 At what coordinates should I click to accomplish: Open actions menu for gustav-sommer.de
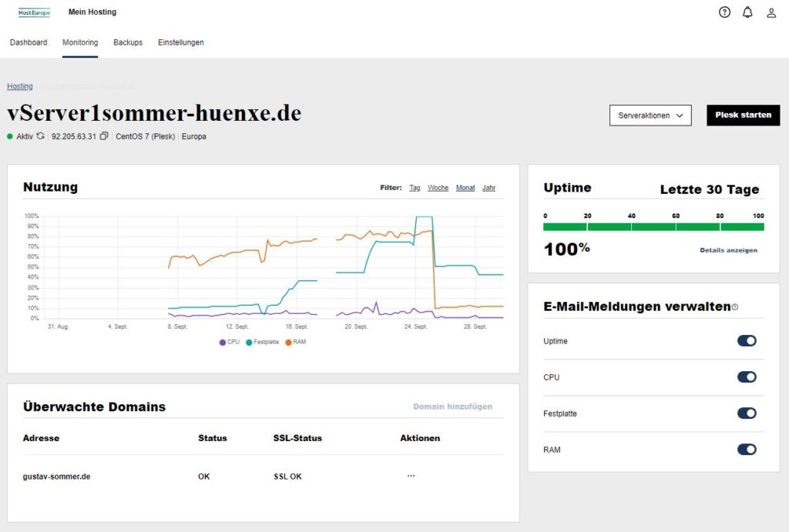tap(411, 476)
